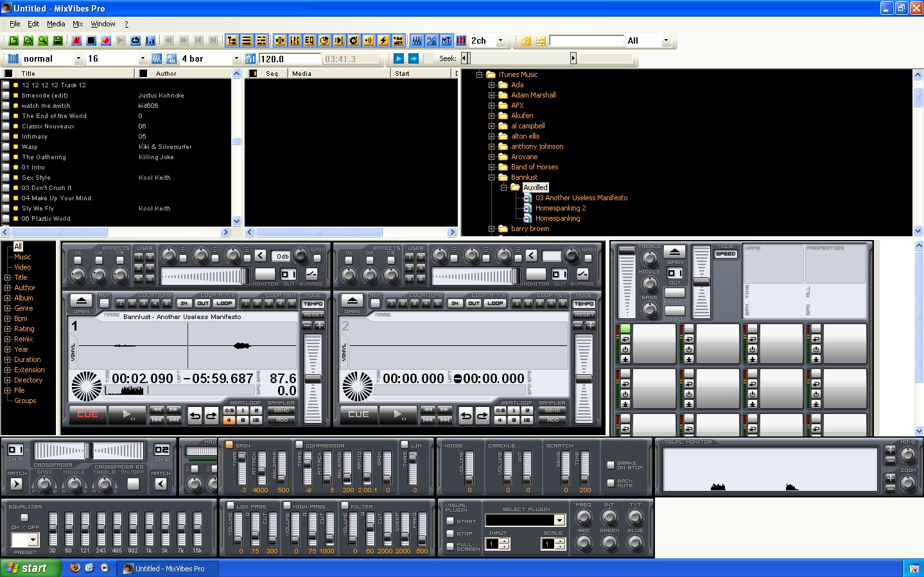Open the Mix menu
This screenshot has width=924, height=577.
pos(78,24)
